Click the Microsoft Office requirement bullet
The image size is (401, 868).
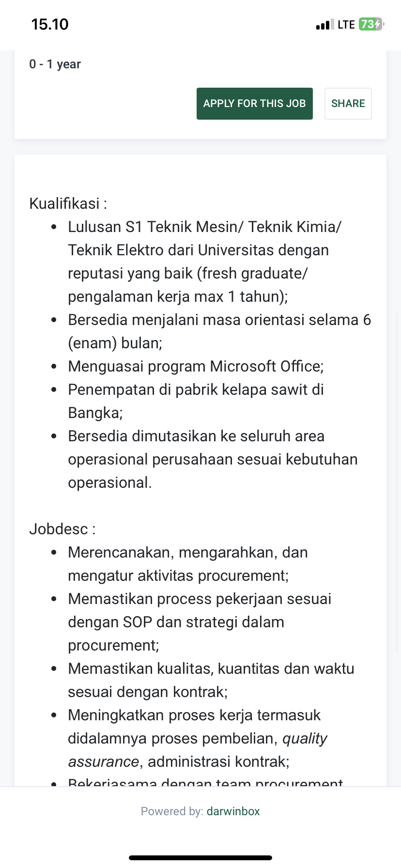pyautogui.click(x=196, y=366)
